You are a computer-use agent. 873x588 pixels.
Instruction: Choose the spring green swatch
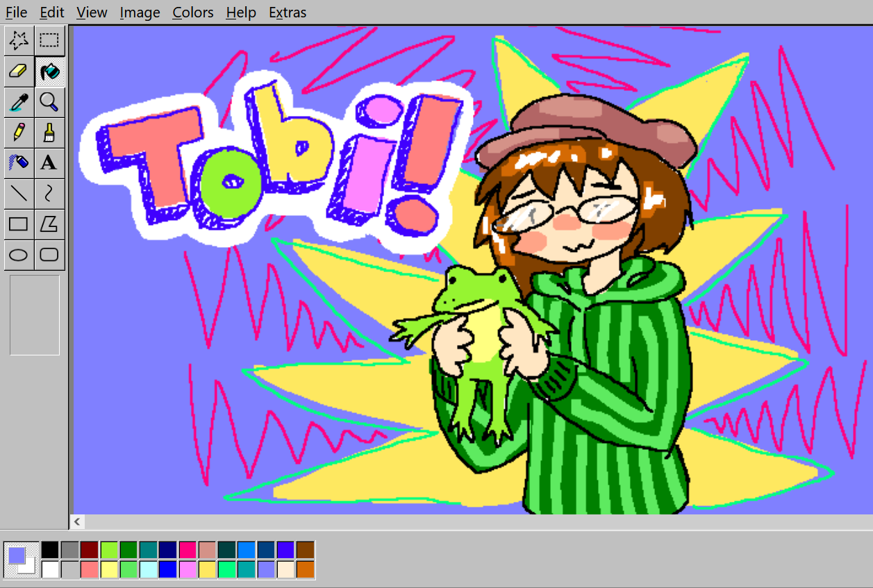(226, 569)
